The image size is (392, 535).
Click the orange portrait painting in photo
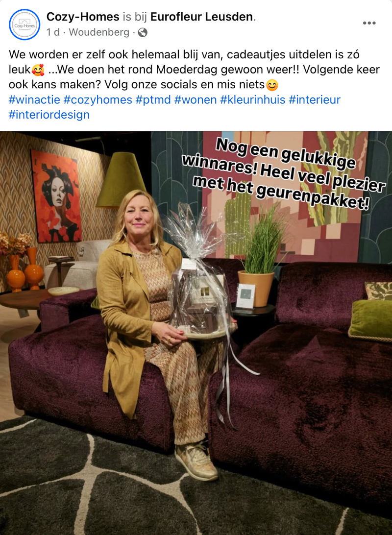[x=56, y=196]
